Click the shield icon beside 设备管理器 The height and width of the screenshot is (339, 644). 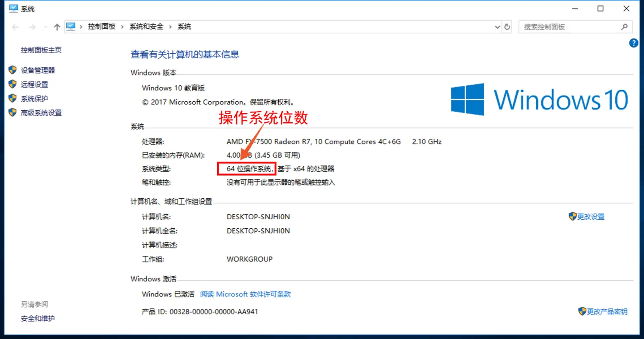click(x=12, y=70)
